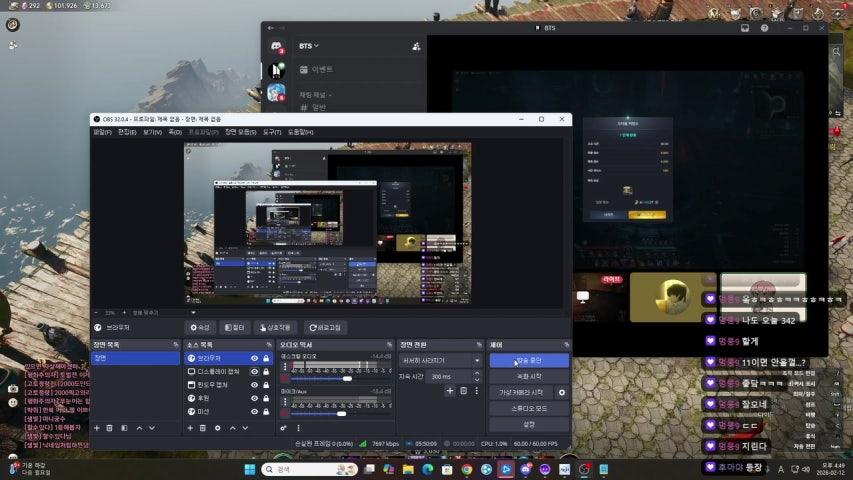Viewport: 853px width, 480px height.
Task: Open audio mixer three-dot menu in footer
Action: [298, 428]
